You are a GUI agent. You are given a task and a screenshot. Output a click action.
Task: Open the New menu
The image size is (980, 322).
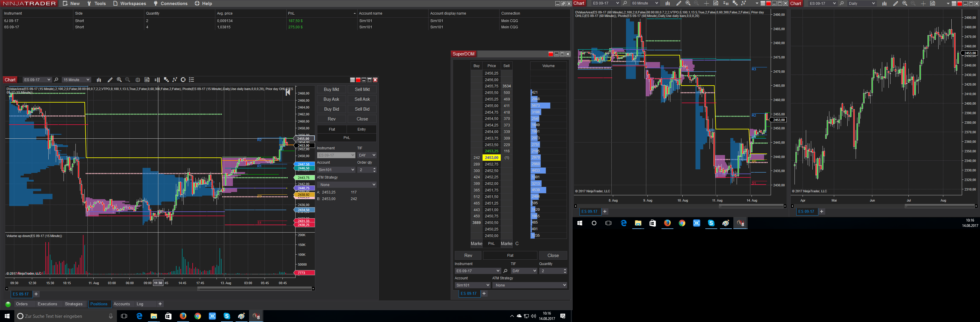pos(71,3)
